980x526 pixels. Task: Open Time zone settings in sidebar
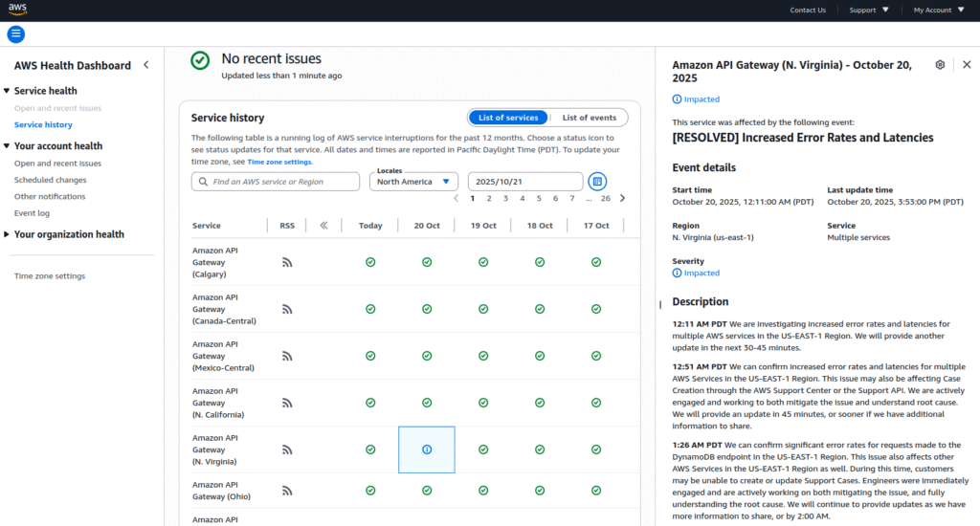[50, 276]
